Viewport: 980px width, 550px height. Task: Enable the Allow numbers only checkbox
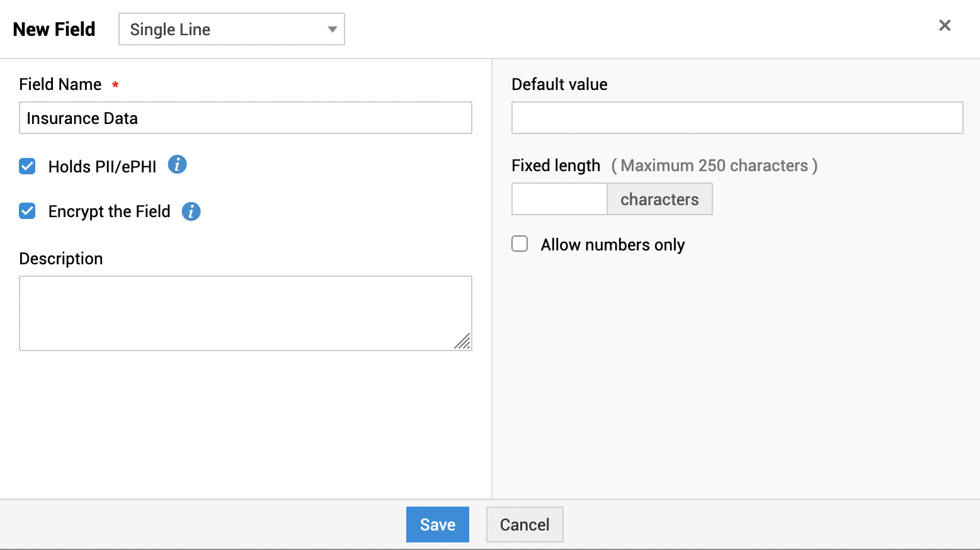(520, 244)
